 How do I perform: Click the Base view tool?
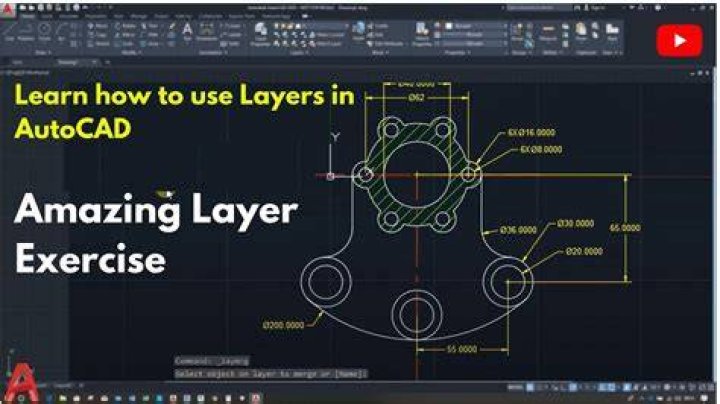(612, 32)
